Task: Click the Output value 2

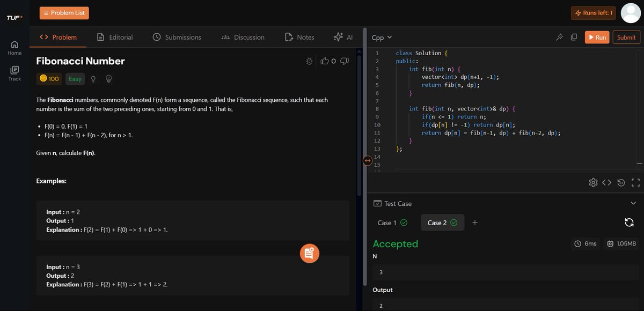Action: point(505,306)
